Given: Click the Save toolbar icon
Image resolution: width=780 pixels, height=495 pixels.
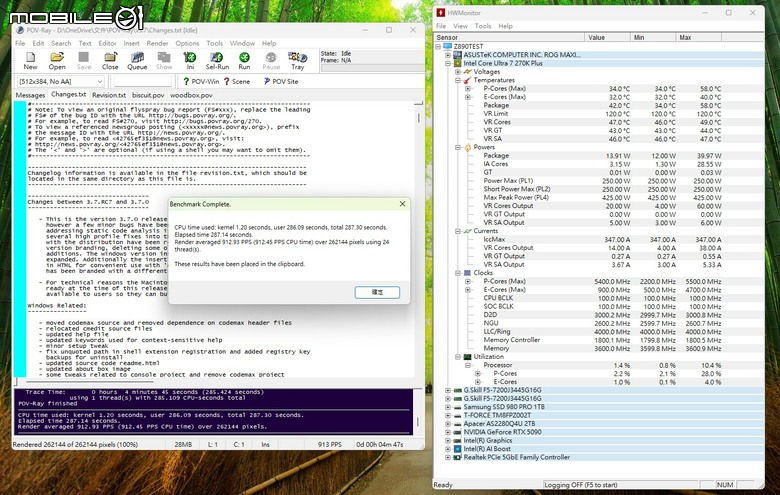Looking at the screenshot, I should click(84, 61).
